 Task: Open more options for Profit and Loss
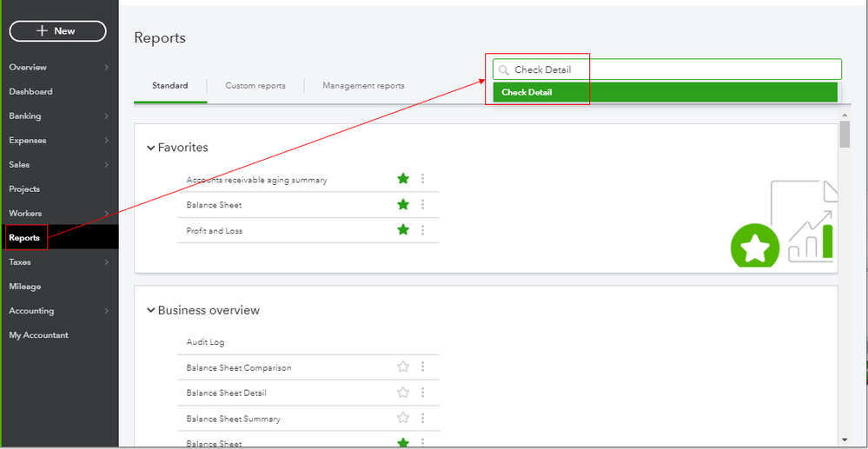(x=423, y=230)
